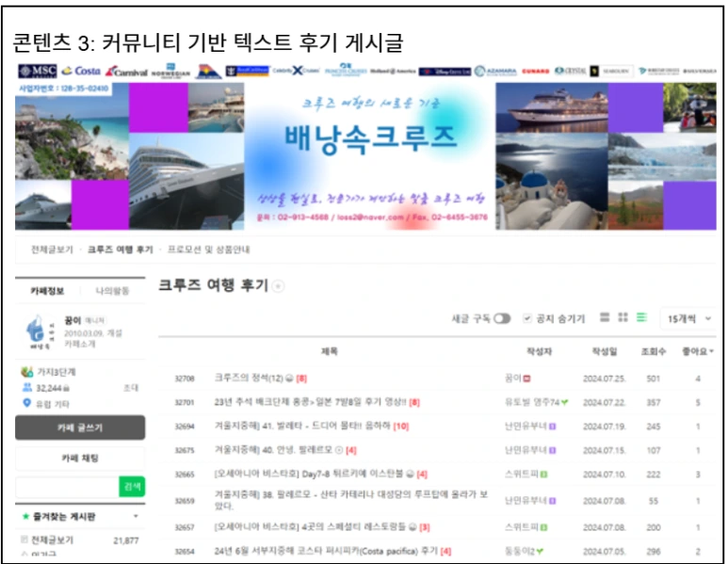This screenshot has height=564, width=728.
Task: Toggle the 새글 구독 switch
Action: click(502, 318)
